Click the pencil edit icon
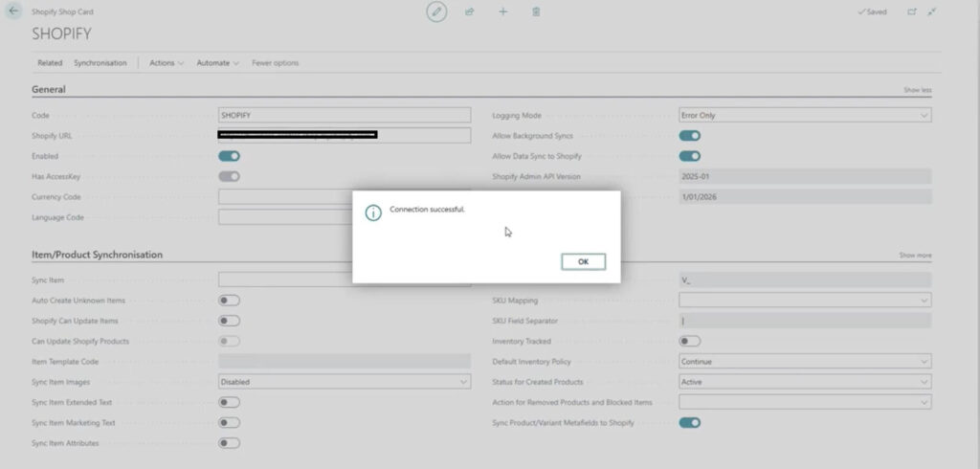This screenshot has height=469, width=980. pyautogui.click(x=436, y=11)
